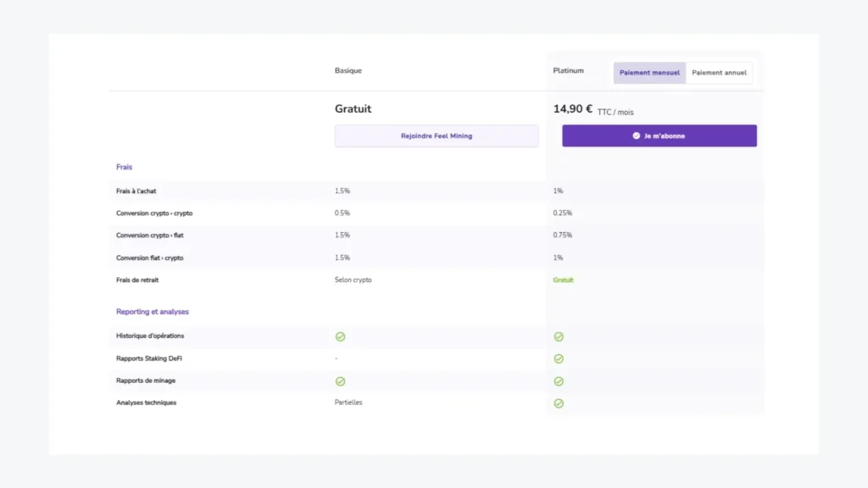Click the Conversion fiat › crypto label
The width and height of the screenshot is (868, 488).
(149, 258)
